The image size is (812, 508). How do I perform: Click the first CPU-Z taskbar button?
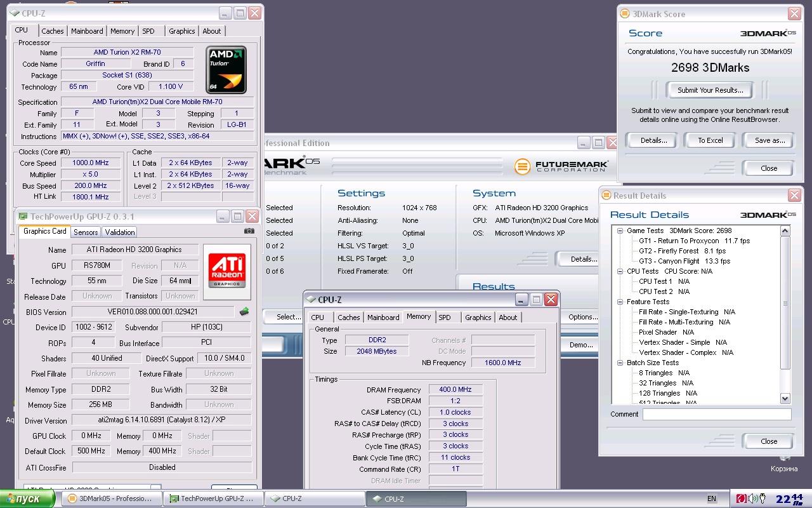(x=313, y=498)
